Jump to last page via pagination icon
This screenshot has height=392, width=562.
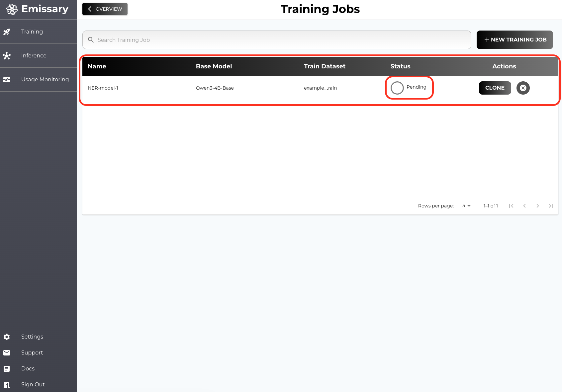551,206
